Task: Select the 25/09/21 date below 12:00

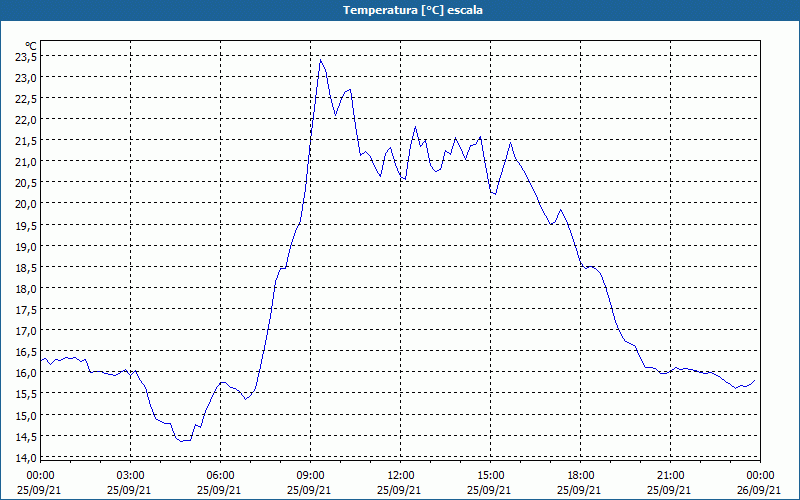Action: [x=399, y=490]
